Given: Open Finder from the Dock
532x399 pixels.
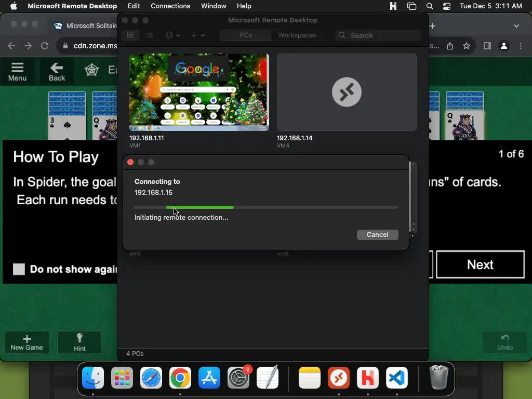Looking at the screenshot, I should [93, 378].
